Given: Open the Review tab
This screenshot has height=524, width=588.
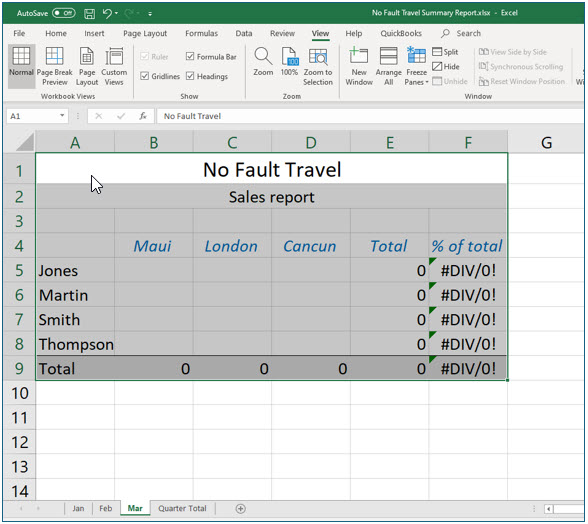Looking at the screenshot, I should [282, 33].
